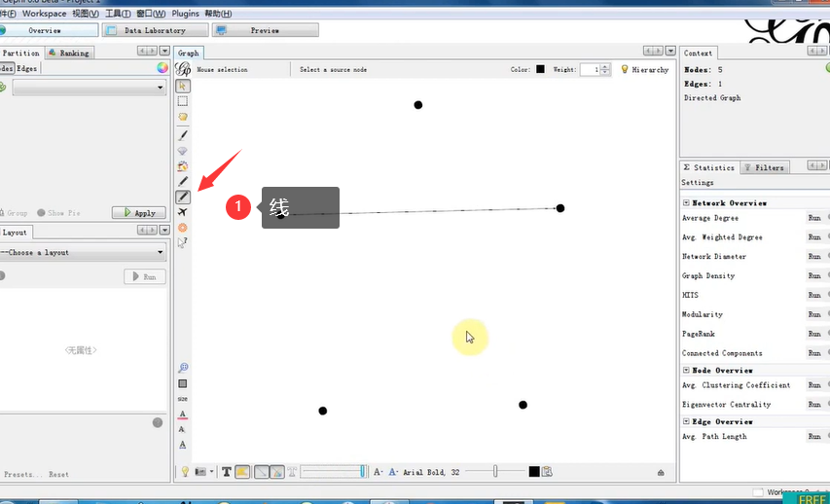Switch to the Preview tab

click(266, 30)
